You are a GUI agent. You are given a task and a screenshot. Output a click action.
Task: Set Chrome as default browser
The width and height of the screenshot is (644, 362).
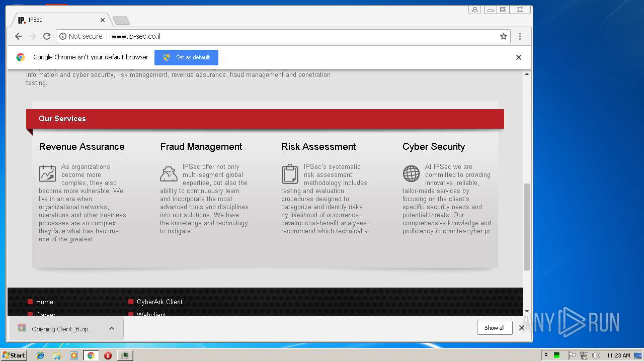[186, 57]
